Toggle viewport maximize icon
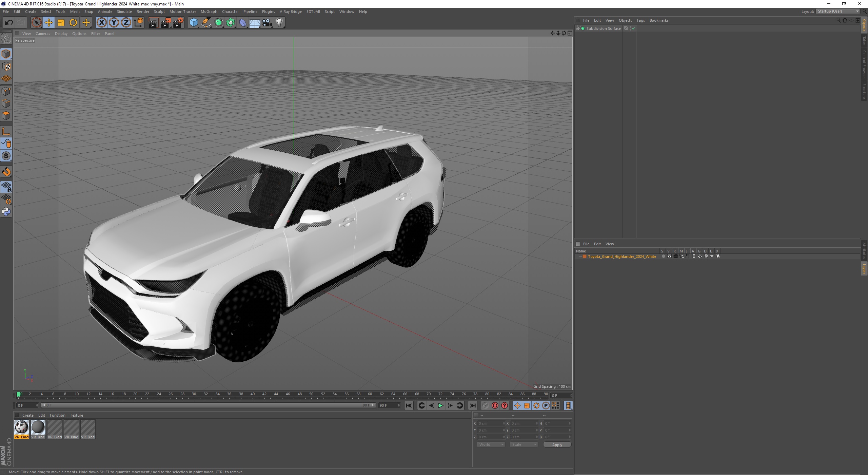This screenshot has width=868, height=475. tap(570, 33)
